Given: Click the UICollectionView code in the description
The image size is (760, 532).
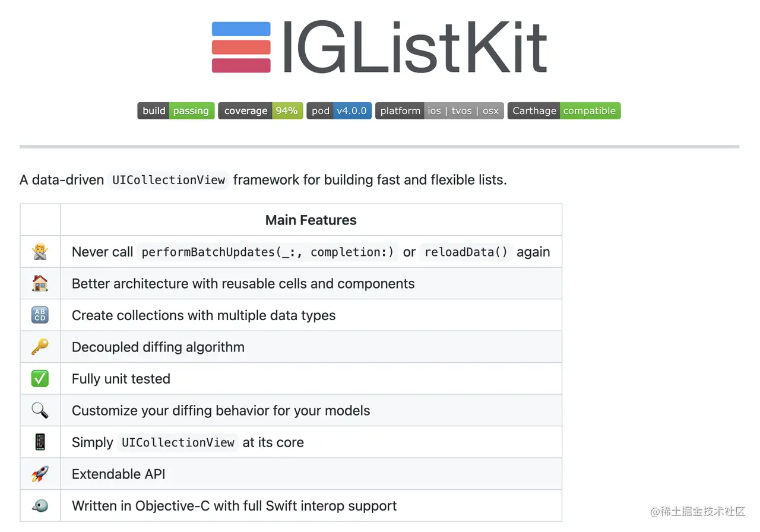Looking at the screenshot, I should pos(169,180).
